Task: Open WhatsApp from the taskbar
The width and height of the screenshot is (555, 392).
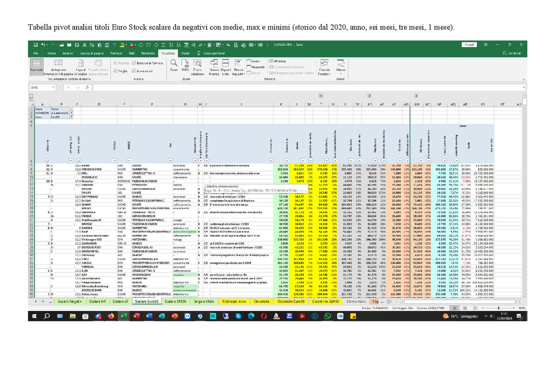Action: [x=327, y=316]
